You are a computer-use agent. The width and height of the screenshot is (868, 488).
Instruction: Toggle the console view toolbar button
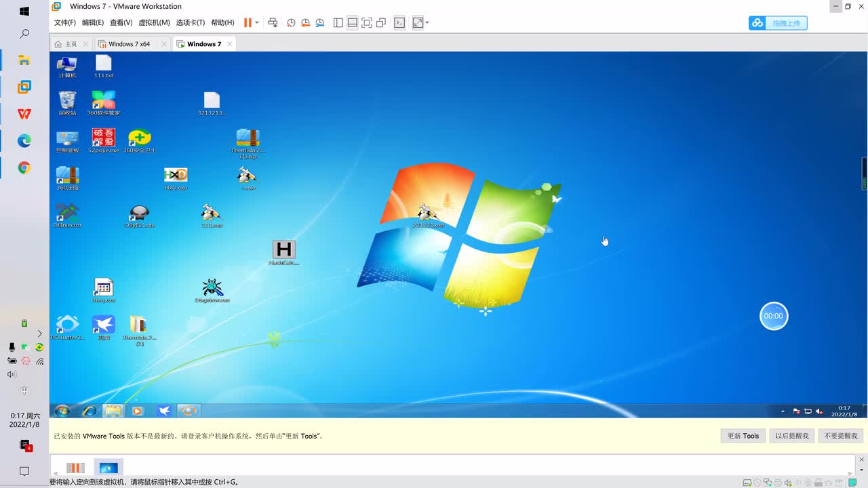click(399, 22)
